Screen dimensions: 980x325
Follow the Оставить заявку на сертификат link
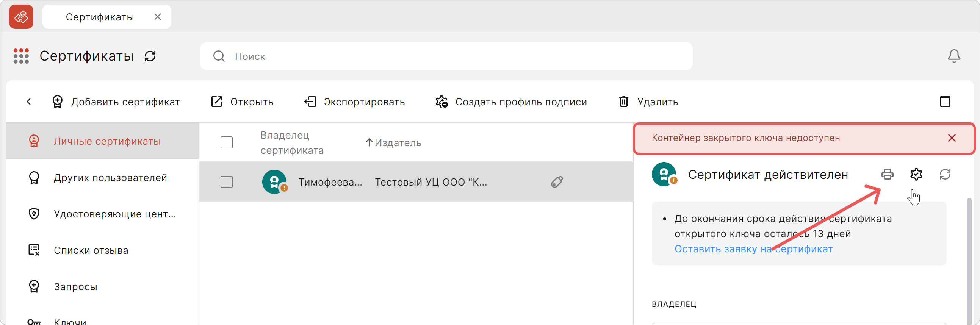pyautogui.click(x=753, y=248)
